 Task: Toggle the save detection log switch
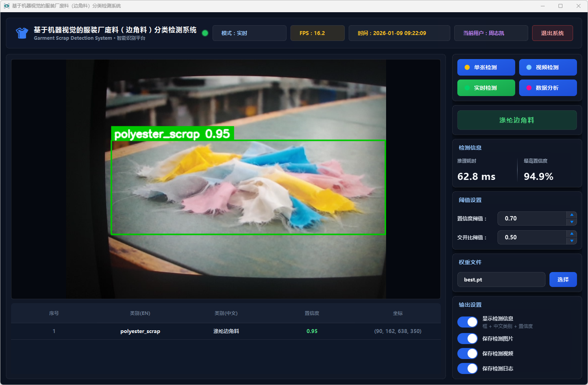click(468, 368)
